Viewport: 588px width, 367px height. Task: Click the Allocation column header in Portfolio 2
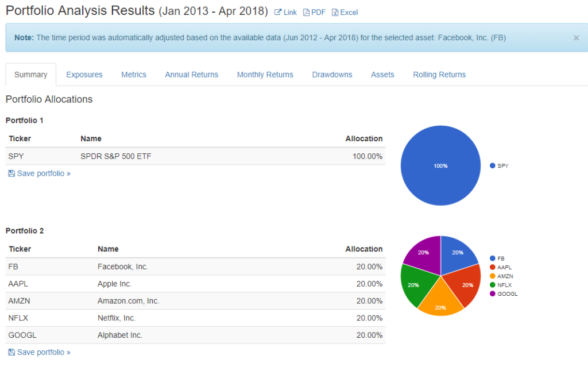pos(364,249)
